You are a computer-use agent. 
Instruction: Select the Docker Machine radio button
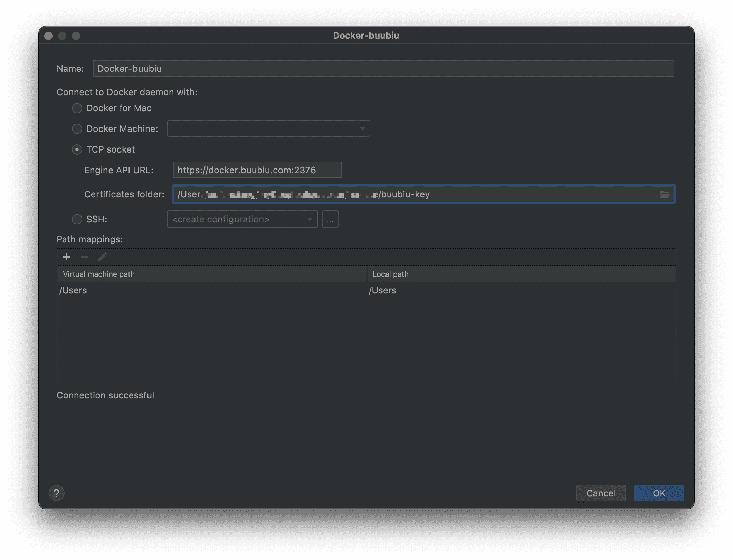77,129
